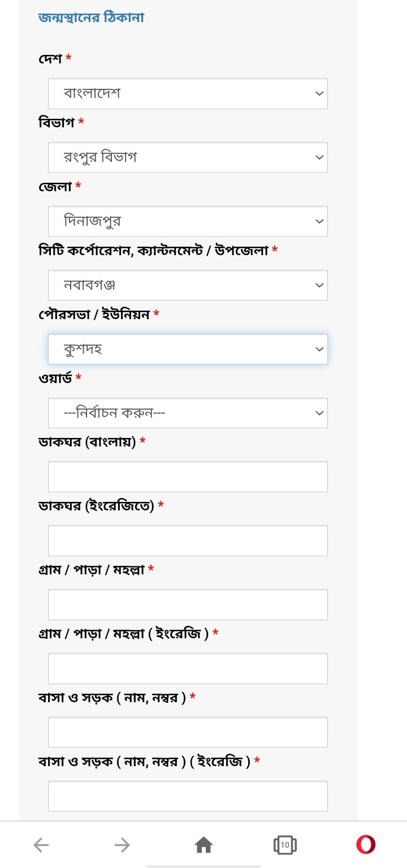407x868 pixels.
Task: Open the tabs switcher showing 10
Action: [285, 845]
